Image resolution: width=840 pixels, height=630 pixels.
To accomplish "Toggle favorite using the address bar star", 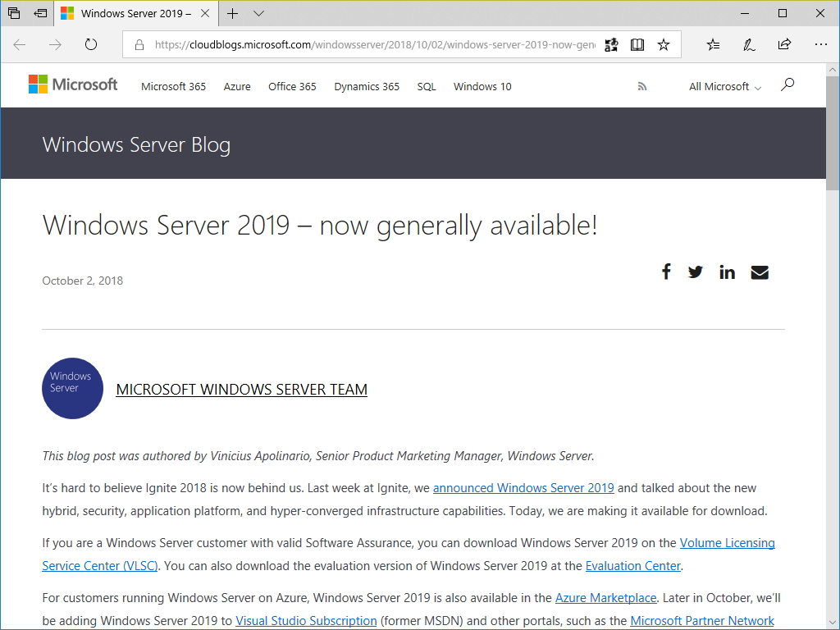I will pyautogui.click(x=664, y=44).
